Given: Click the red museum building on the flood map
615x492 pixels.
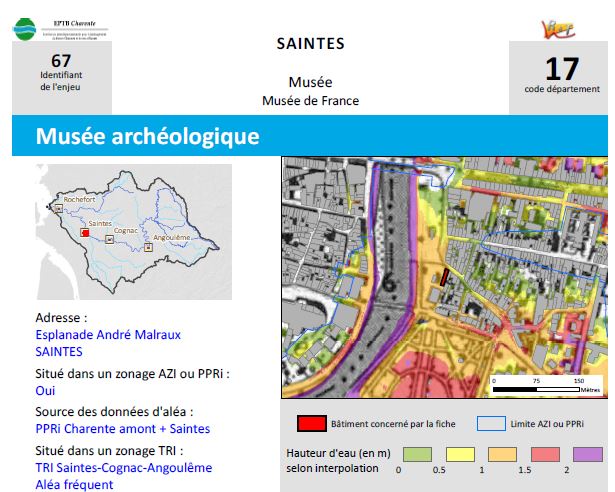Looking at the screenshot, I should (441, 279).
